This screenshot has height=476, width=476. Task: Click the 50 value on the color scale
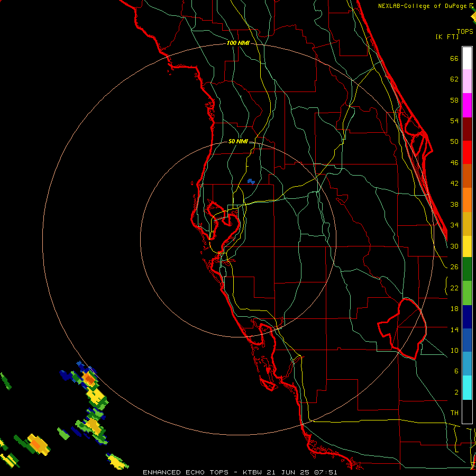pos(454,142)
